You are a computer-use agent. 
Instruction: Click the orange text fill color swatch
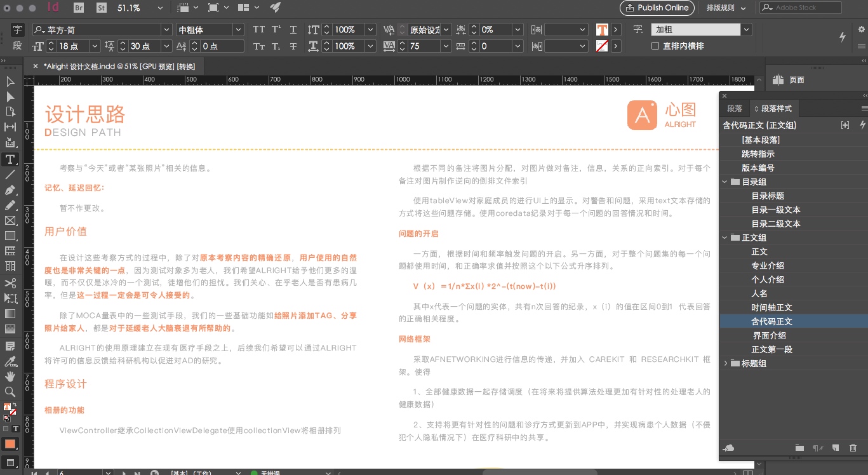602,30
